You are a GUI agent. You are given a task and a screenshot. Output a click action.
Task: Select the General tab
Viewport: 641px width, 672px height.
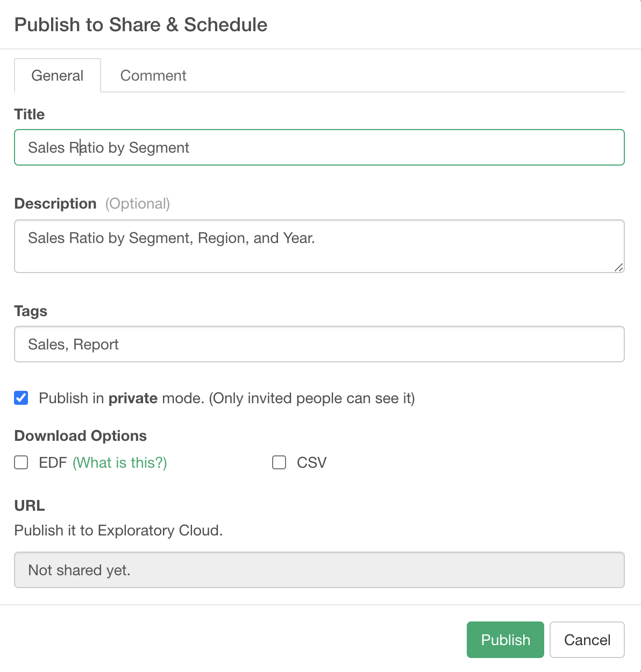[x=58, y=75]
